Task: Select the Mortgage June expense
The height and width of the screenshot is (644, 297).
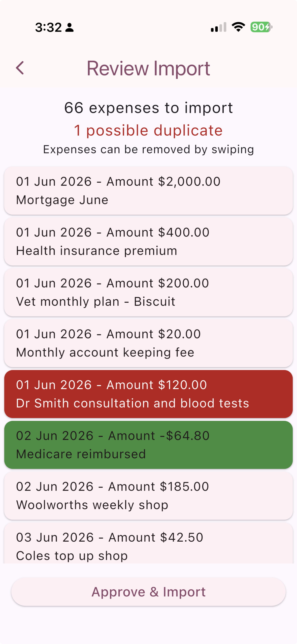Action: (148, 190)
